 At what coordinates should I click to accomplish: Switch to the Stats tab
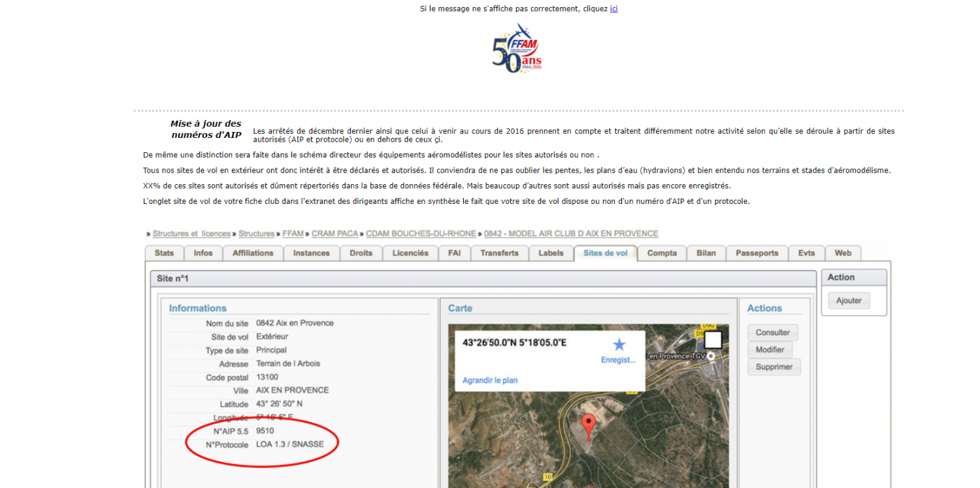(x=164, y=253)
